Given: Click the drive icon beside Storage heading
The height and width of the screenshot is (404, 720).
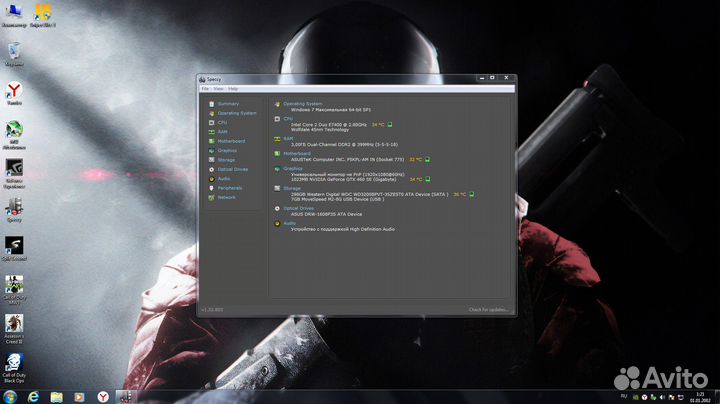Looking at the screenshot, I should [277, 189].
